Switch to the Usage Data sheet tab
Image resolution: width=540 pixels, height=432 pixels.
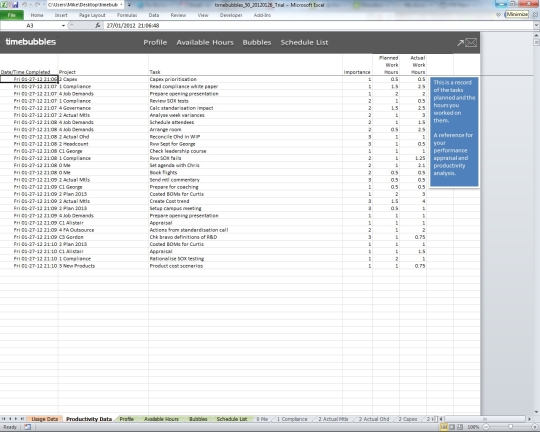click(44, 419)
